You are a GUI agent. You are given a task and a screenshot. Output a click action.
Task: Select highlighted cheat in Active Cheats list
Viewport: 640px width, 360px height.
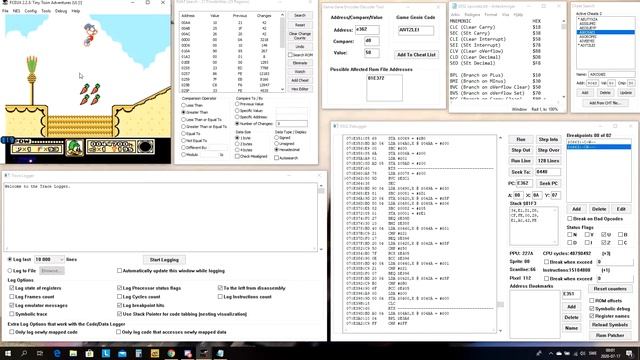click(605, 32)
